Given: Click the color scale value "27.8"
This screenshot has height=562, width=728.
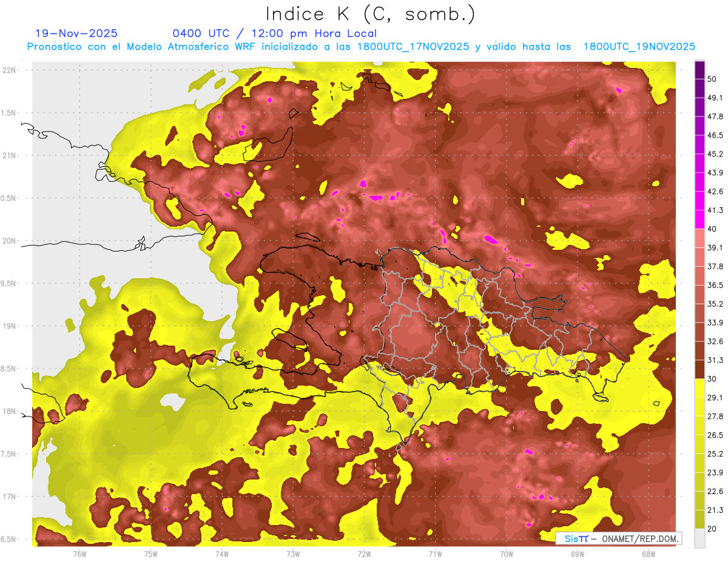Looking at the screenshot, I should tap(715, 416).
